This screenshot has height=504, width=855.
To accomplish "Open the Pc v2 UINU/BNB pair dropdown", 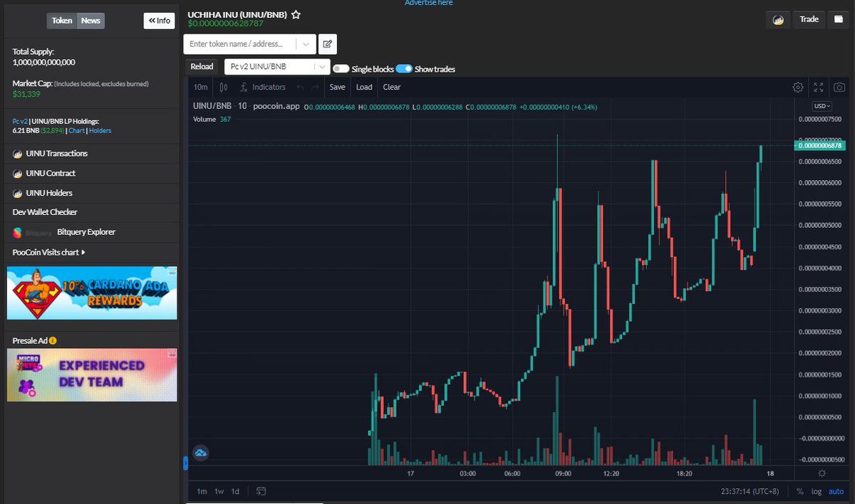I will click(276, 67).
